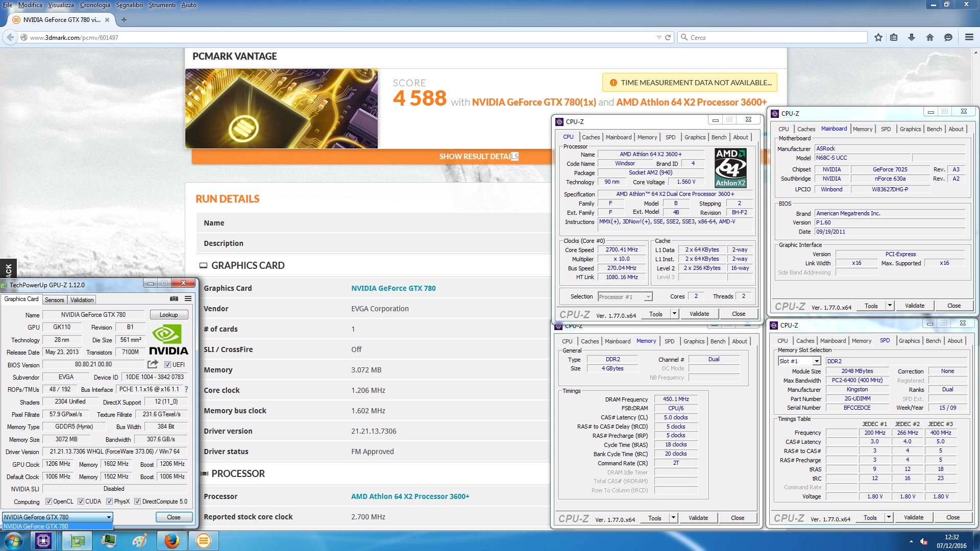Switch to CPU-Z on the taskbar
Viewport: 980px width, 551px height.
(x=43, y=541)
